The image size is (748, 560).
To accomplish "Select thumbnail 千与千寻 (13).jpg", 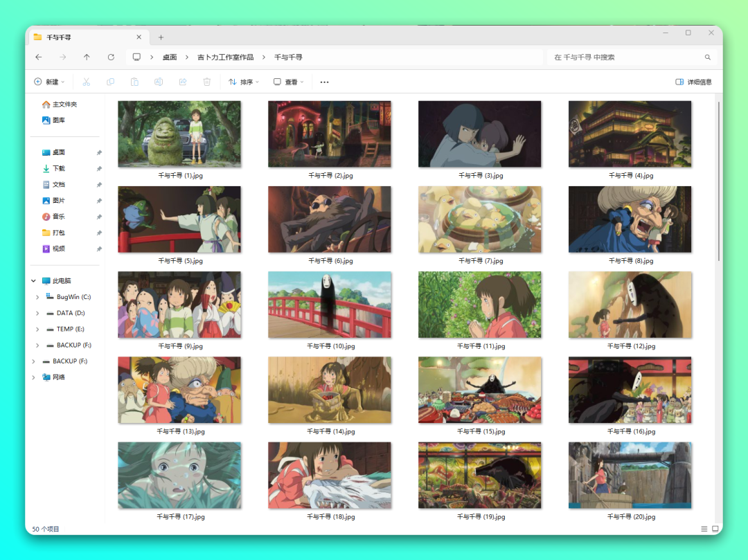I will point(179,390).
